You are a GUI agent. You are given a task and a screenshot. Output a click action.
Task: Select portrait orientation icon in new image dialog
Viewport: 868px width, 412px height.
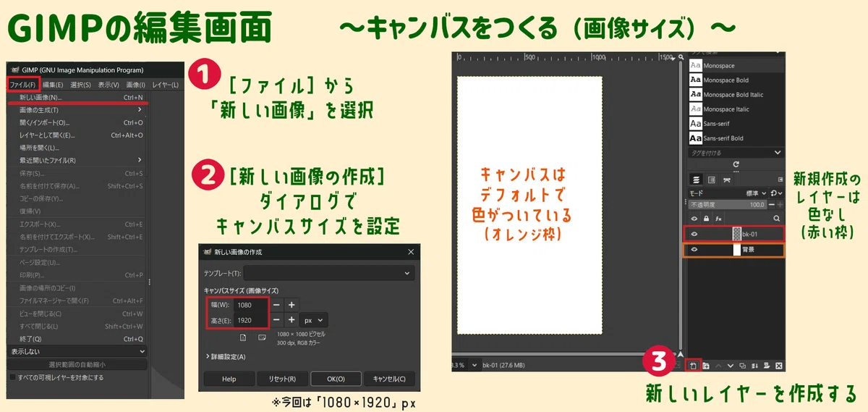(x=244, y=337)
